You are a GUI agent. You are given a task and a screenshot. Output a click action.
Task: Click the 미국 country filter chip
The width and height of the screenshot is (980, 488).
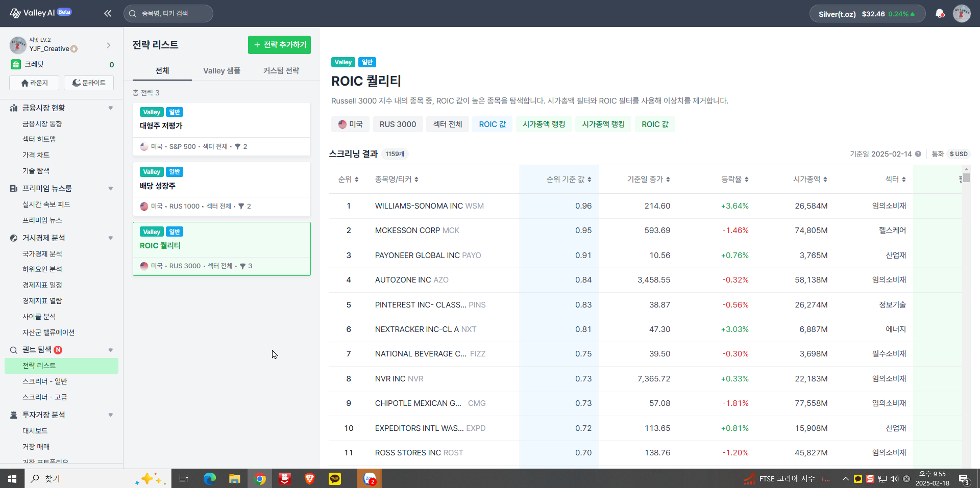350,124
